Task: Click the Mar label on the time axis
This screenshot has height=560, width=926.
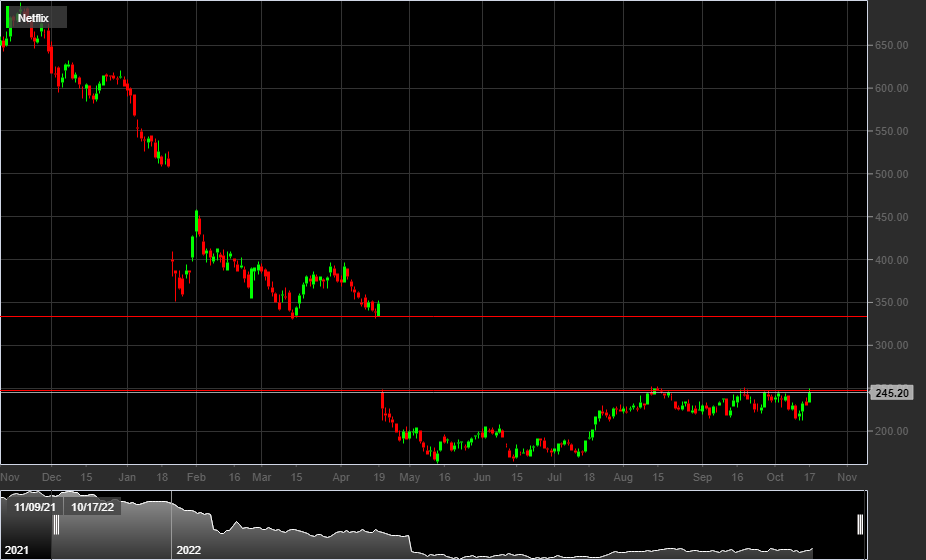Action: pos(262,477)
